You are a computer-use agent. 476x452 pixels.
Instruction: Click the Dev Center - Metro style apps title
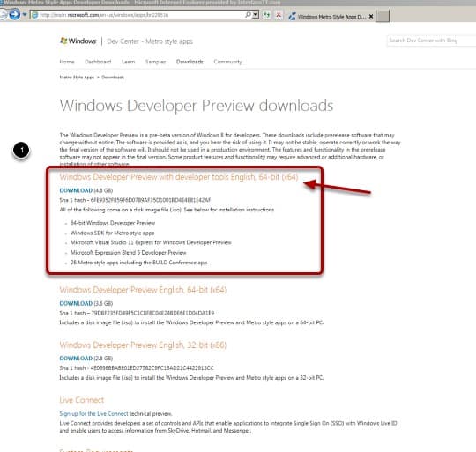tap(150, 41)
